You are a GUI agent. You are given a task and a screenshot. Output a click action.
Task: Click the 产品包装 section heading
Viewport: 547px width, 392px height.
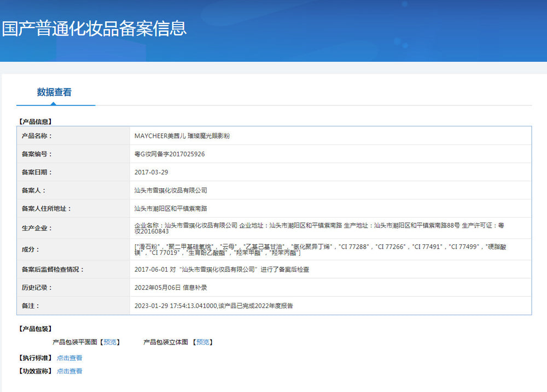[x=35, y=329]
